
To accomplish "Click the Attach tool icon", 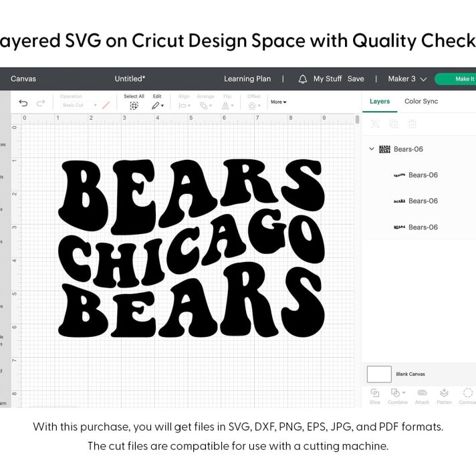I will pyautogui.click(x=422, y=393).
